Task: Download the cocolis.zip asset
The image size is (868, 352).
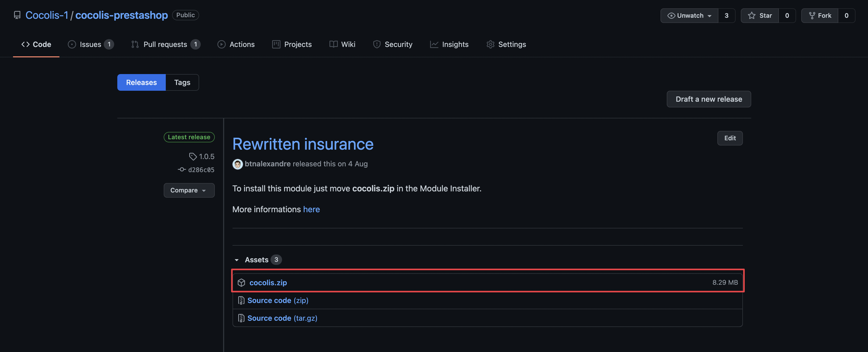Action: (268, 283)
